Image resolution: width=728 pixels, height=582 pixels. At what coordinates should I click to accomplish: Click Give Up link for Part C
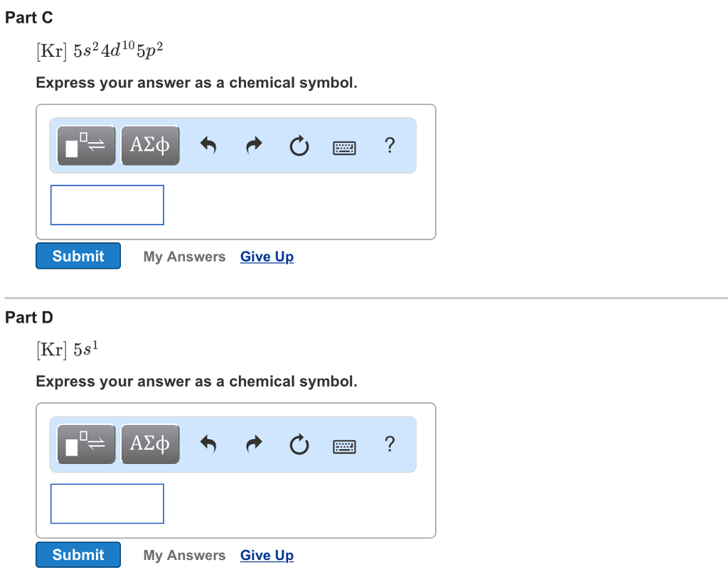point(267,257)
